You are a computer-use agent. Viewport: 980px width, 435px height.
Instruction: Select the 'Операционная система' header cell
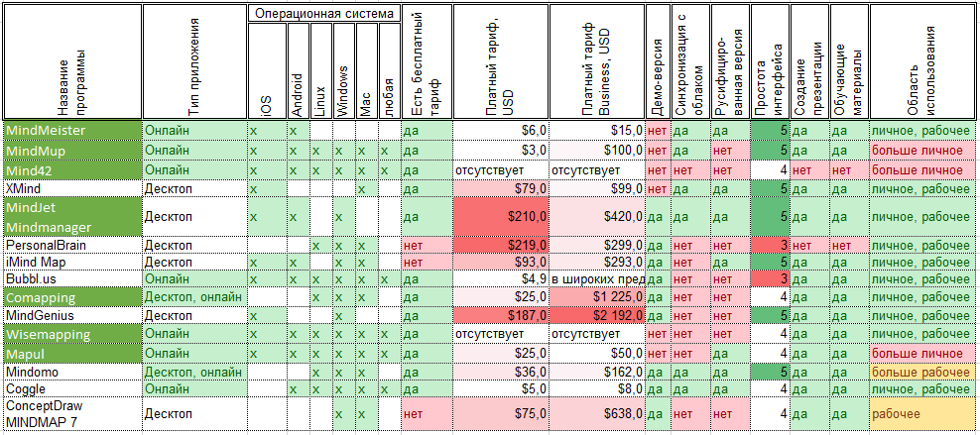click(x=323, y=14)
